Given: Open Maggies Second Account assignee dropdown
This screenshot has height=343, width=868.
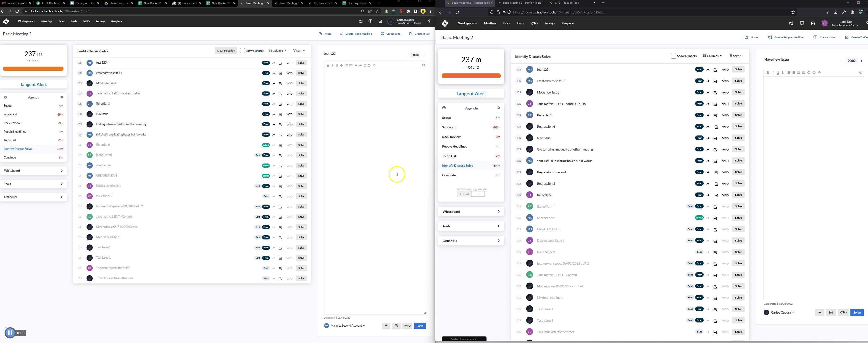Looking at the screenshot, I should coord(348,325).
